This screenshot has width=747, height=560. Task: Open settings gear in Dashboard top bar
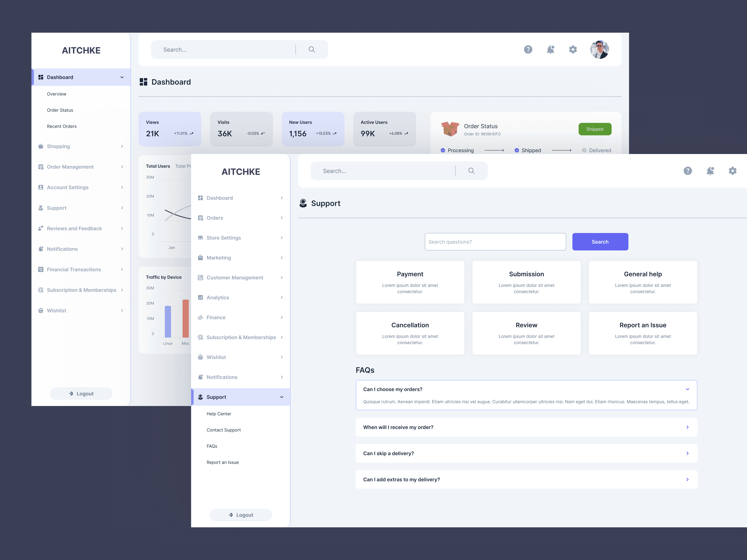pos(573,50)
